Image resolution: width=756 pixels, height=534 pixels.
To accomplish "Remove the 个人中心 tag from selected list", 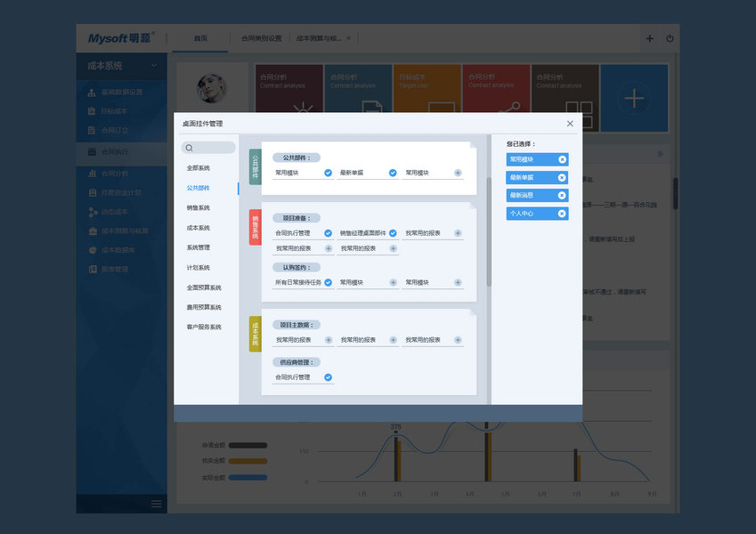I will point(562,214).
